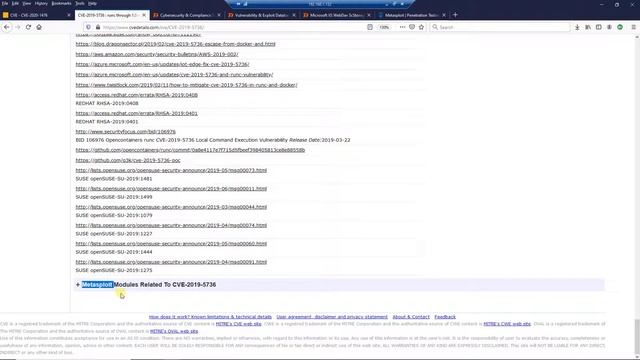Click the vertical scrollbar thumb

[x=637, y=336]
